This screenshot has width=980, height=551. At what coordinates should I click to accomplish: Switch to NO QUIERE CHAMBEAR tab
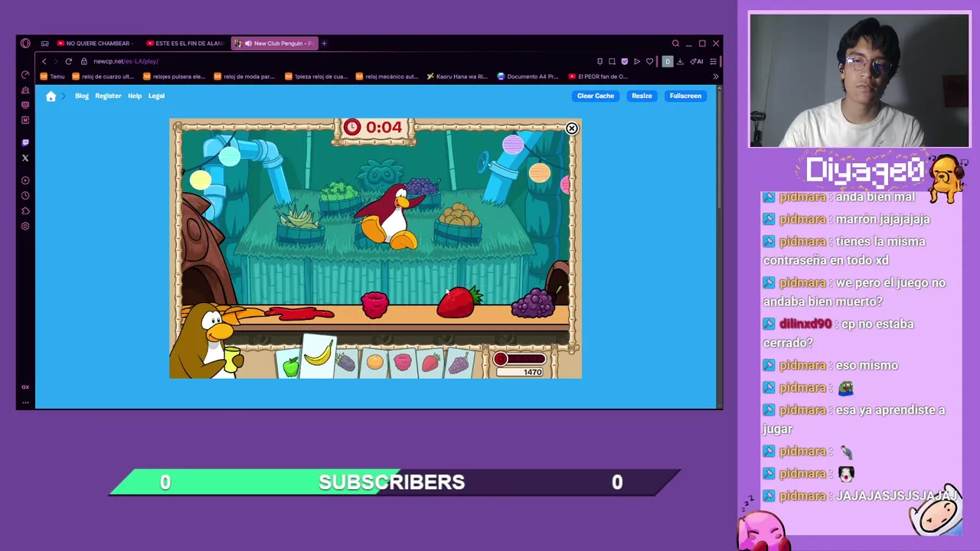coord(95,44)
